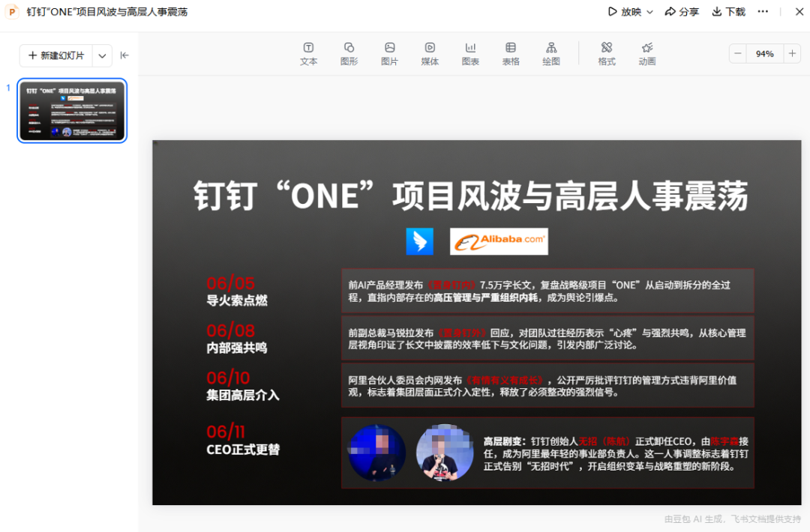This screenshot has width=810, height=532.
Task: Insert a text box with 文本 tool
Action: coord(308,54)
